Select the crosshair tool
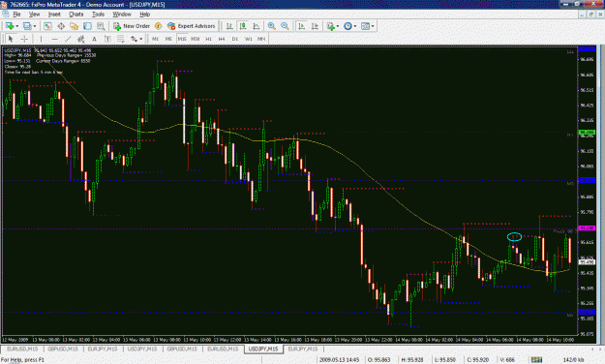This screenshot has width=605, height=364. 24,39
